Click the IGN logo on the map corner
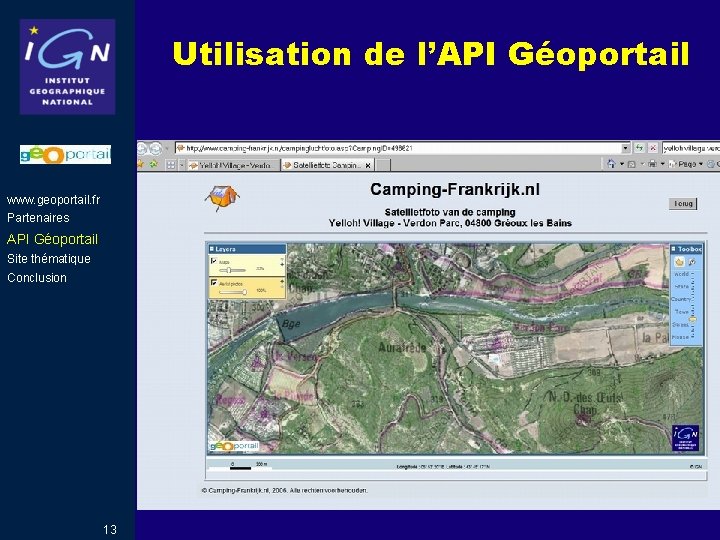 pyautogui.click(x=686, y=438)
